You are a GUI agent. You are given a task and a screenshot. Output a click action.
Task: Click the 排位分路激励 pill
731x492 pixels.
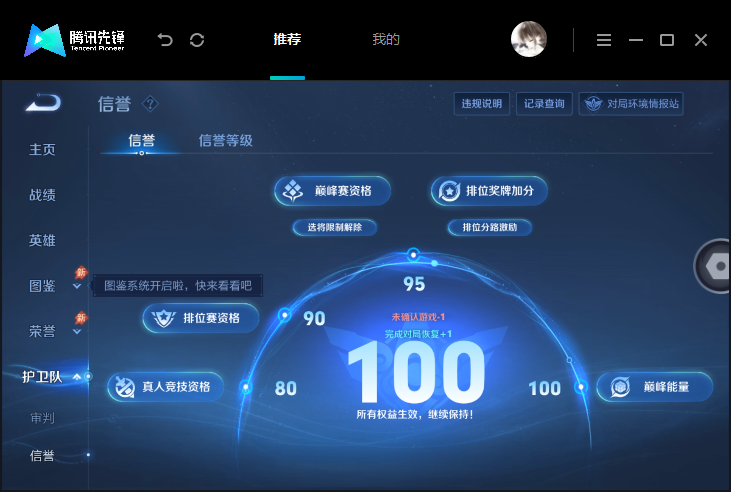click(490, 228)
